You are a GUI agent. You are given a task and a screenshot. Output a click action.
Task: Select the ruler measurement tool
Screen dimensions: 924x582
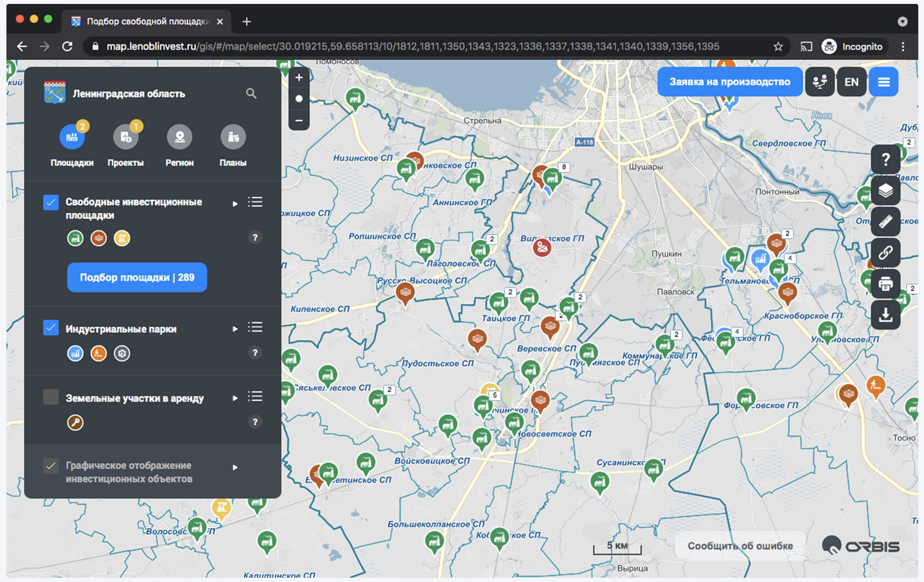pos(885,221)
